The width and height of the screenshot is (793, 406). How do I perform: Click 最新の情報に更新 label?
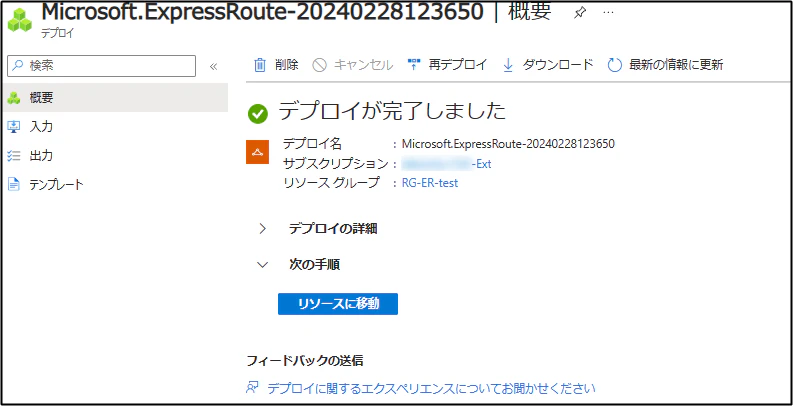click(676, 65)
